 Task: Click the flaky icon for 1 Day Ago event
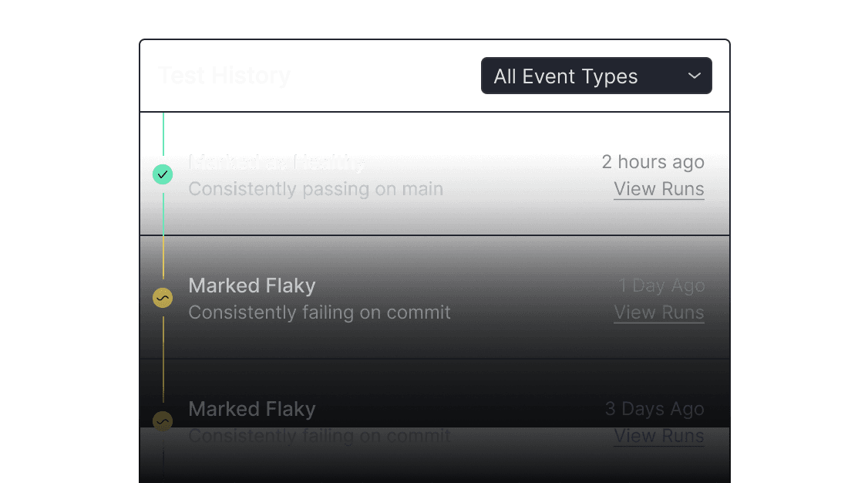pyautogui.click(x=163, y=298)
